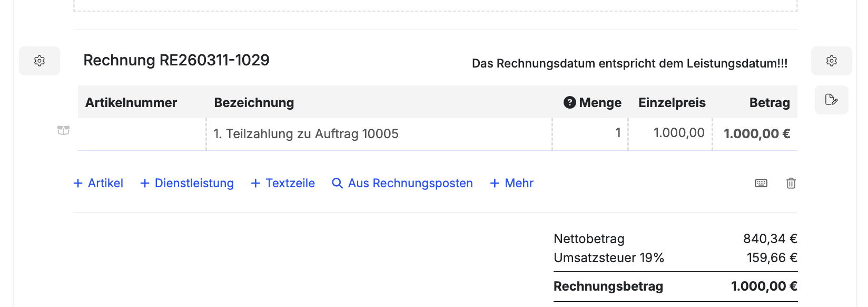The width and height of the screenshot is (868, 307).
Task: Click the document edit icon on right
Action: pos(831,100)
